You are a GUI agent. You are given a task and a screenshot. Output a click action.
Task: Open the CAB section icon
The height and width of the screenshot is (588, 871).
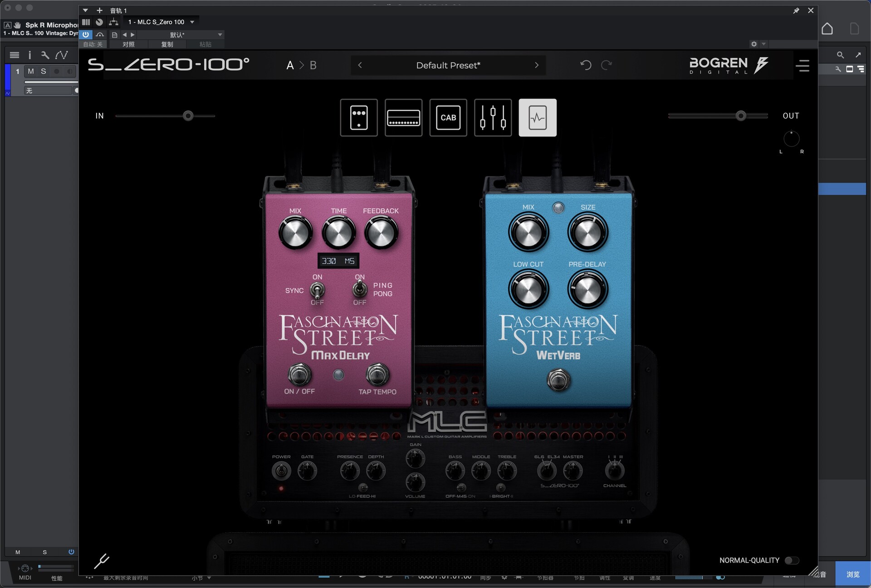(x=448, y=118)
